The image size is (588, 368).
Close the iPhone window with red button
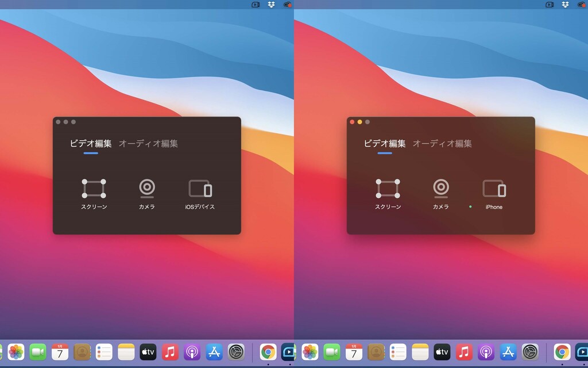point(352,122)
